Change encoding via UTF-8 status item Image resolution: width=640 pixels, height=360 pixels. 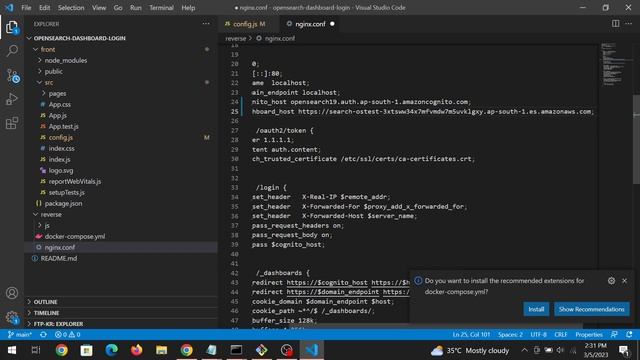coord(538,334)
